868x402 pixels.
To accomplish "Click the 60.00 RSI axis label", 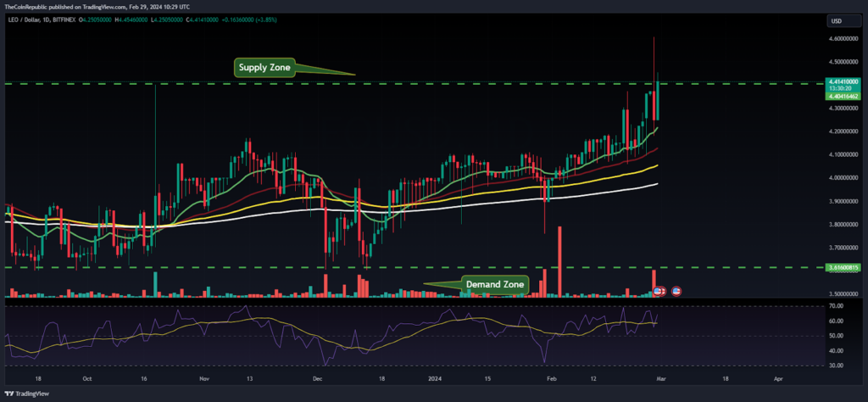I will coord(836,321).
